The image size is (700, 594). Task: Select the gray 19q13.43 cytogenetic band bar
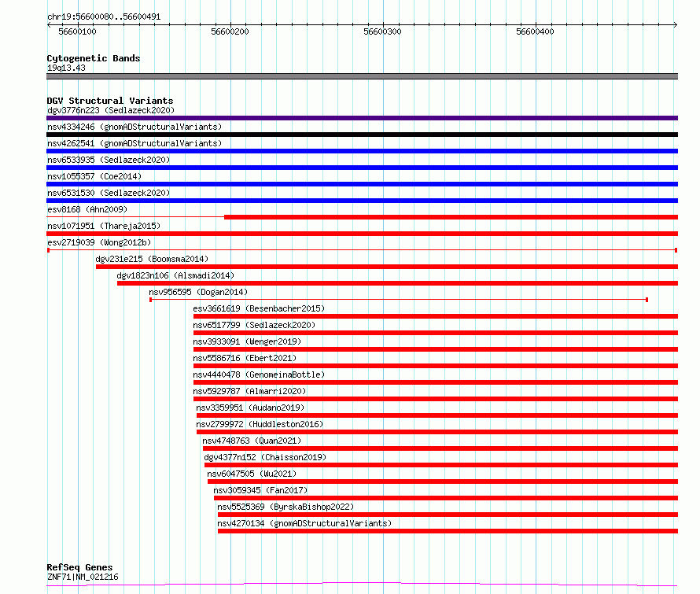[x=362, y=76]
